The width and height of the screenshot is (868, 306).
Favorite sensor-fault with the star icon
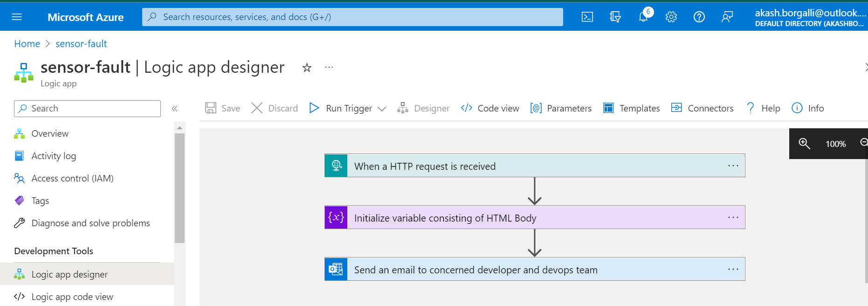tap(307, 68)
